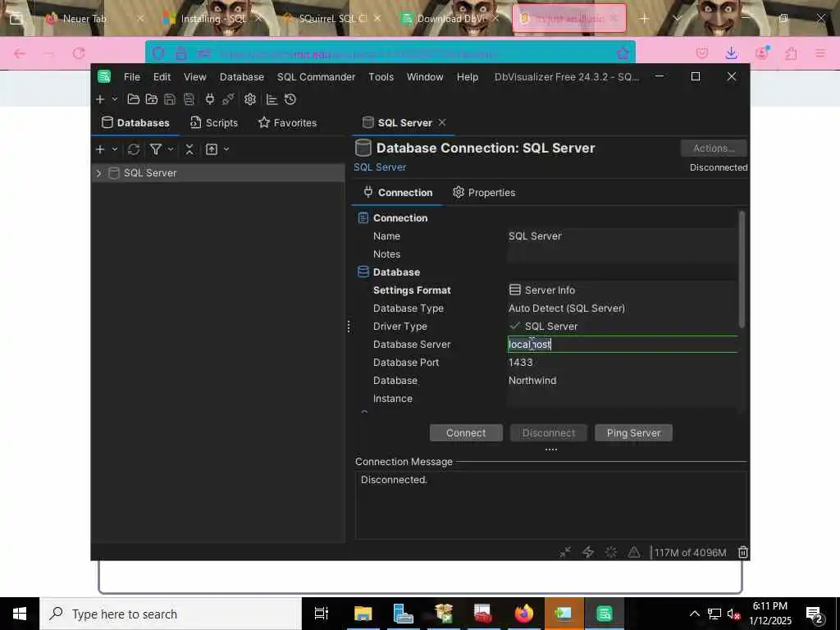Screen dimensions: 840x630
Task: Close the SQL Server editor tab
Action: click(x=442, y=123)
